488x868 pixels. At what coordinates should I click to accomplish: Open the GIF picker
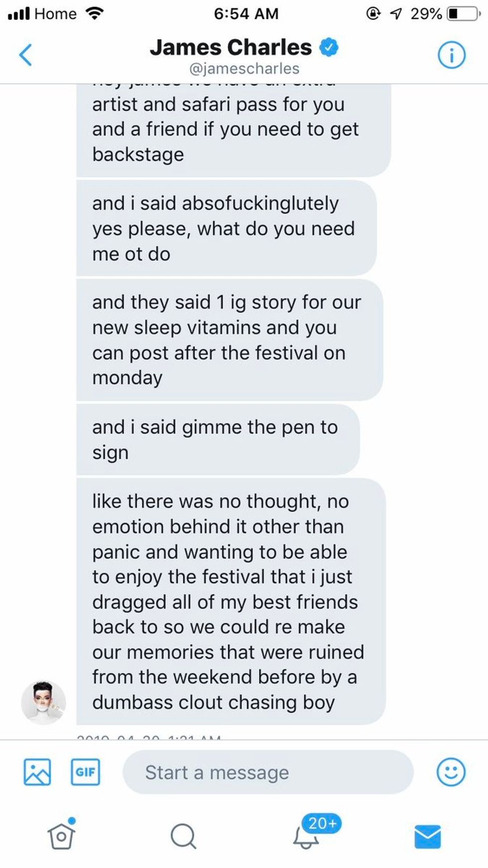pyautogui.click(x=85, y=772)
